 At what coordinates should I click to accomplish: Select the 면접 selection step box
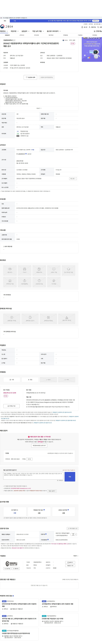pos(30,379)
